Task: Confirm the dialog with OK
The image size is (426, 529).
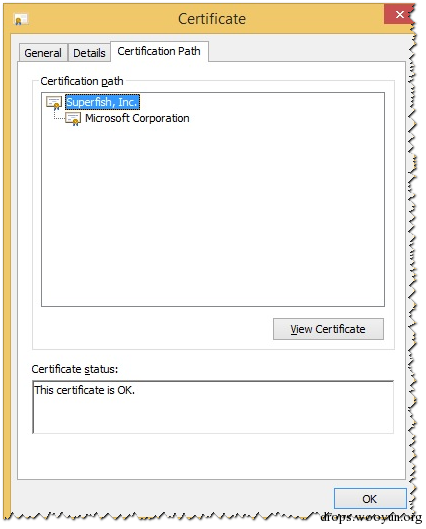Action: [x=370, y=499]
